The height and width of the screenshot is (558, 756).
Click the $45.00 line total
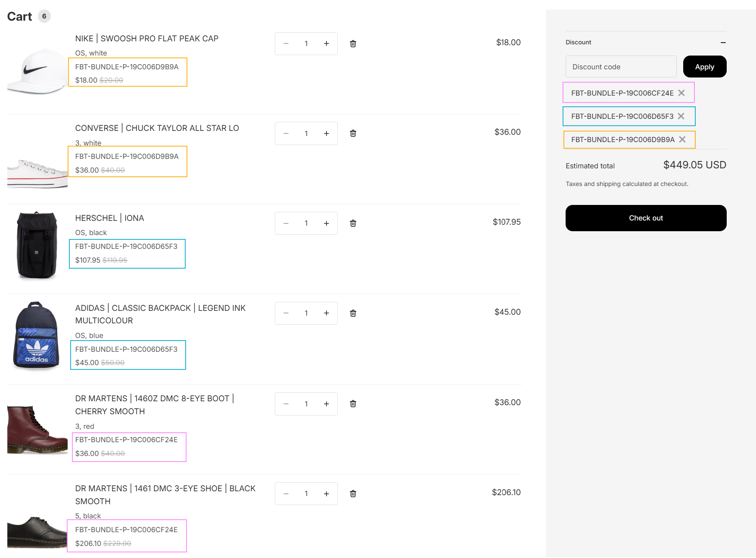tap(507, 312)
